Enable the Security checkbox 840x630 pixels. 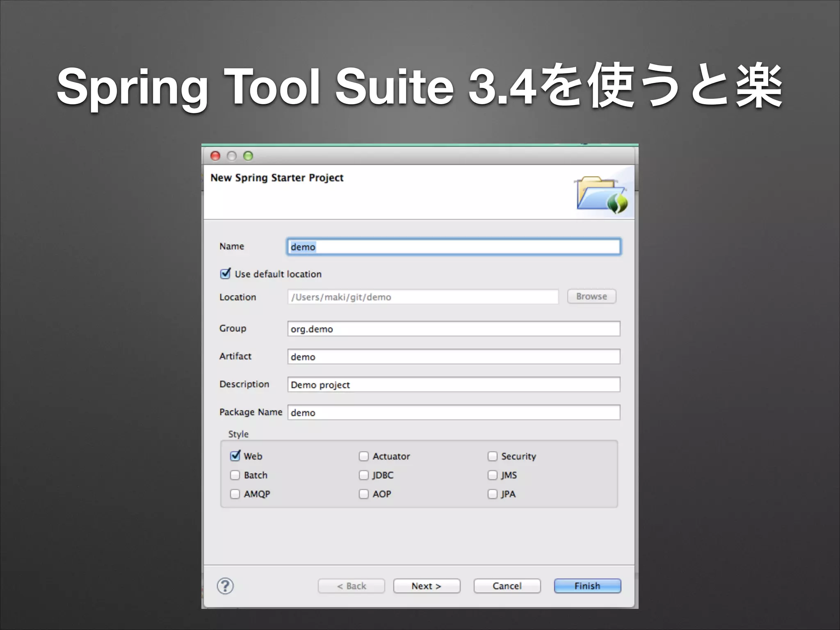pos(493,456)
